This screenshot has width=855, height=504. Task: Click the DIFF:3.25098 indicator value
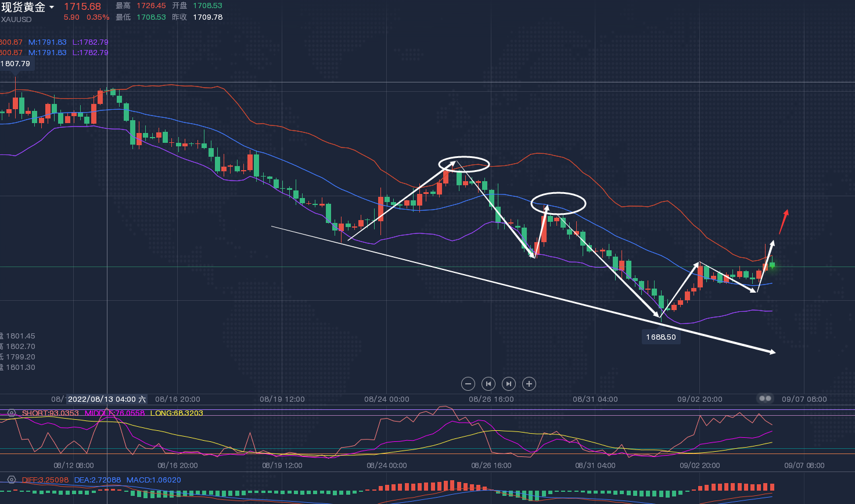(45, 480)
